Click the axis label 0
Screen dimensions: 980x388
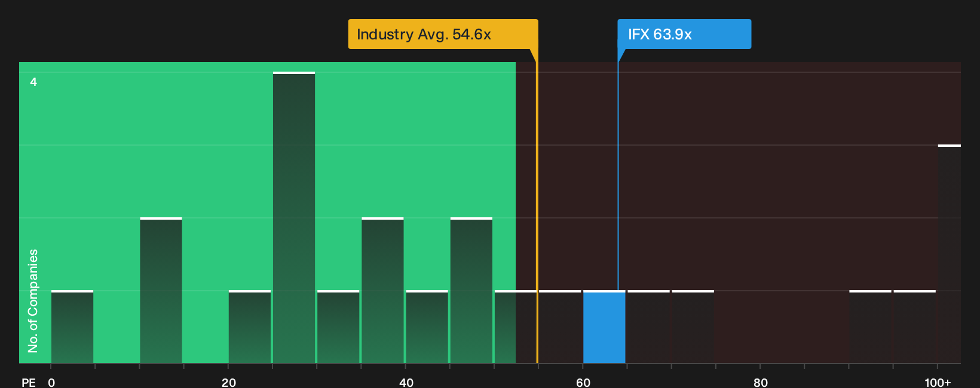tap(51, 382)
